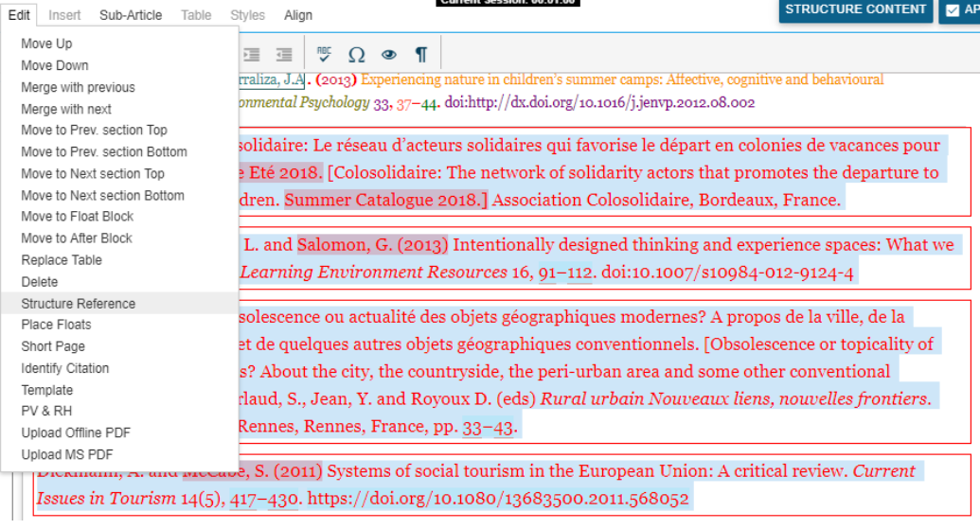Choose Short Page option
The height and width of the screenshot is (529, 980).
(x=119, y=346)
